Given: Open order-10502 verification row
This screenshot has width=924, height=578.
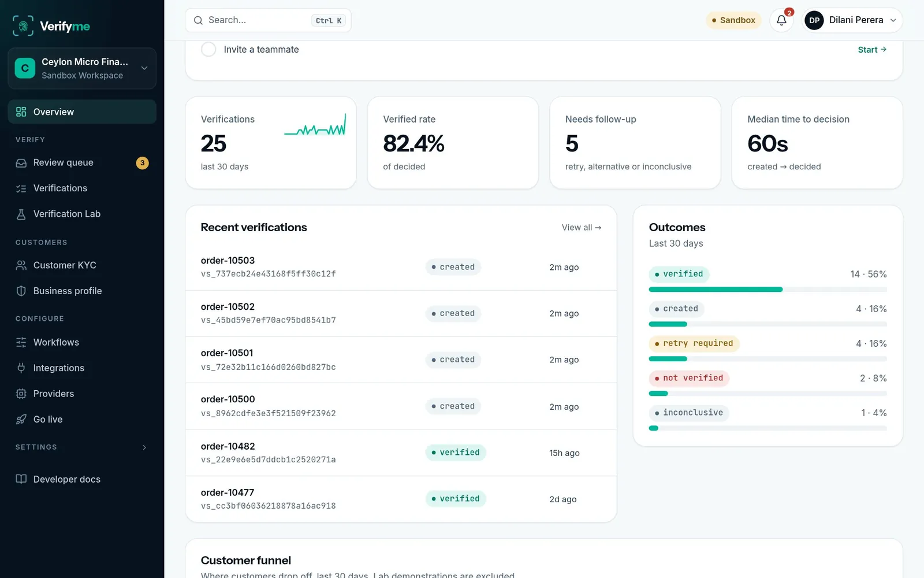Looking at the screenshot, I should point(401,313).
